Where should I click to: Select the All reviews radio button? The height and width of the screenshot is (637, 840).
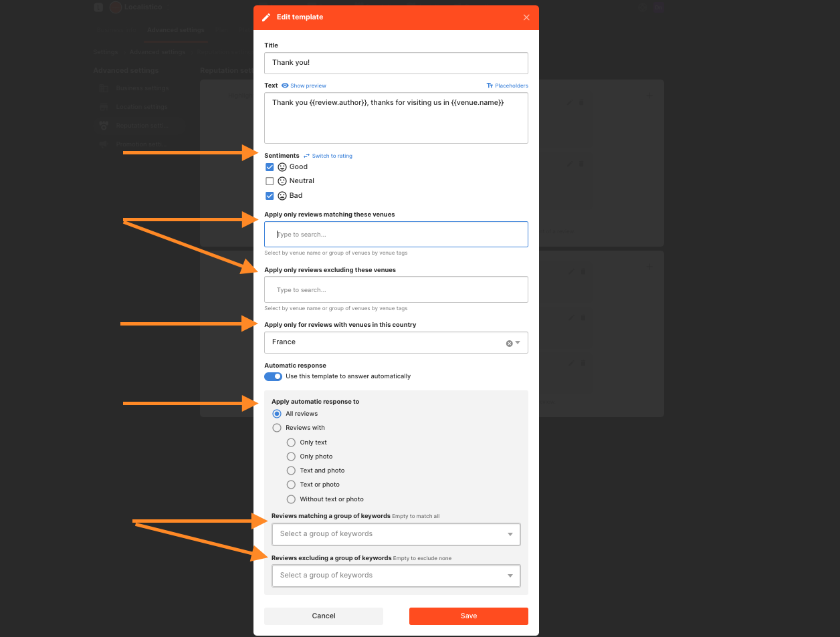pos(277,414)
